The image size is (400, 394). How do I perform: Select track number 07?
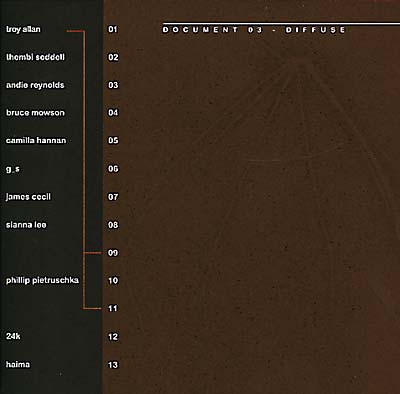tap(113, 197)
